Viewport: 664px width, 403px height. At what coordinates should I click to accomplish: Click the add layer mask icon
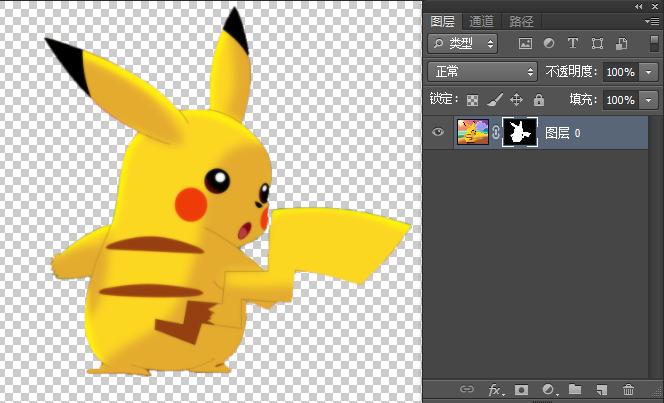click(x=521, y=389)
